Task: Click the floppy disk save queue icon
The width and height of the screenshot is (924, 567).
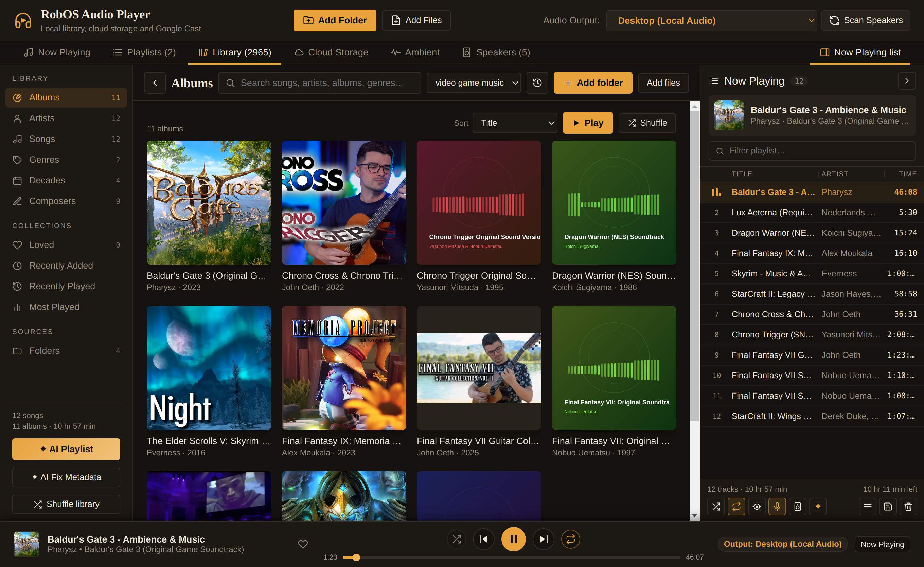Action: (888, 507)
